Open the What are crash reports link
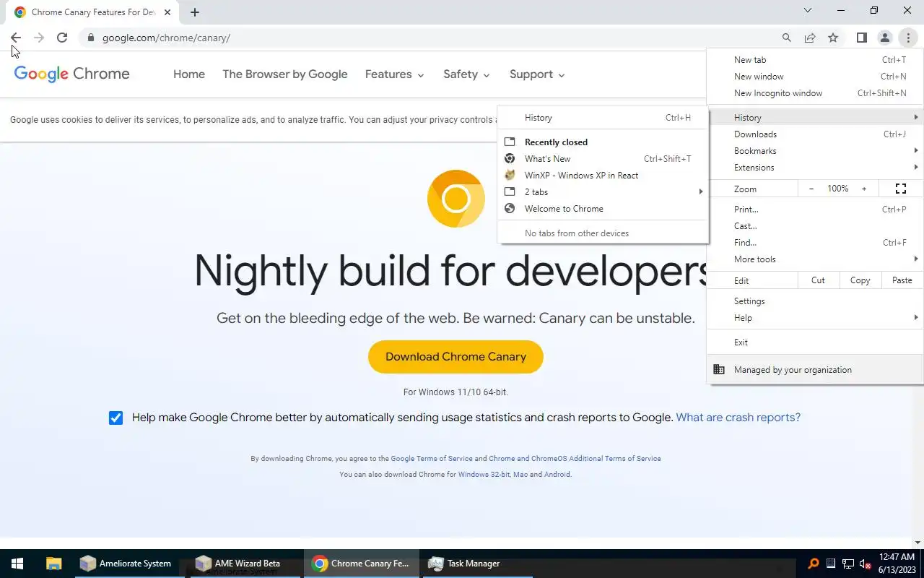This screenshot has width=924, height=578. point(738,418)
